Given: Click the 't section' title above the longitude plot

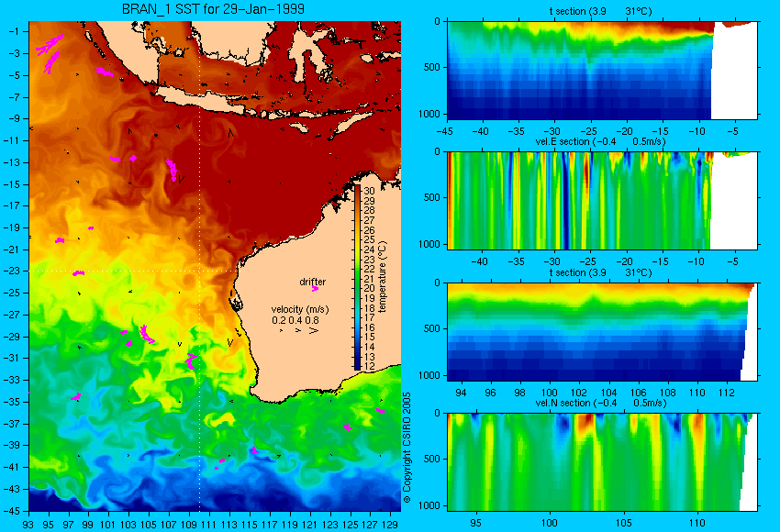Looking at the screenshot, I should (x=600, y=272).
